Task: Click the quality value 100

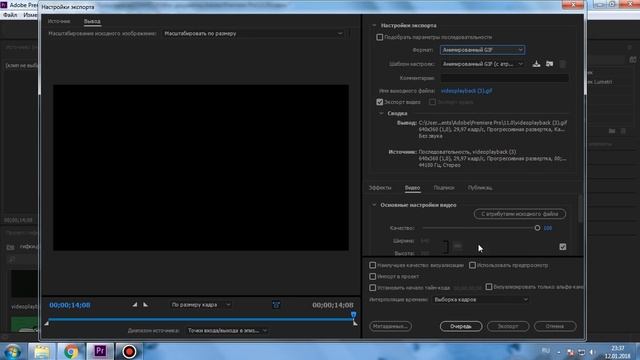Action: coord(548,228)
